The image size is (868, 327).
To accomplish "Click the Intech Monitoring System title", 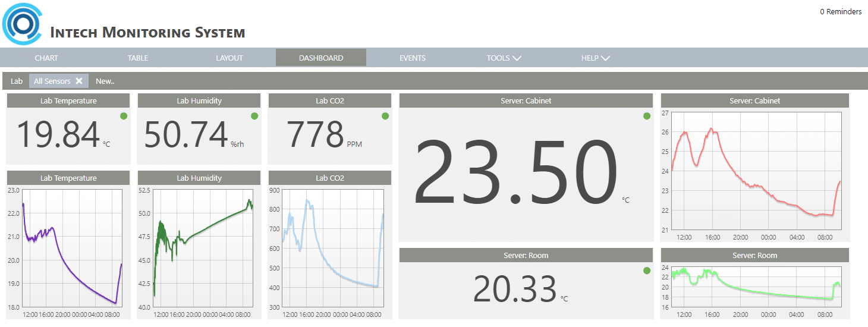I will [x=147, y=33].
